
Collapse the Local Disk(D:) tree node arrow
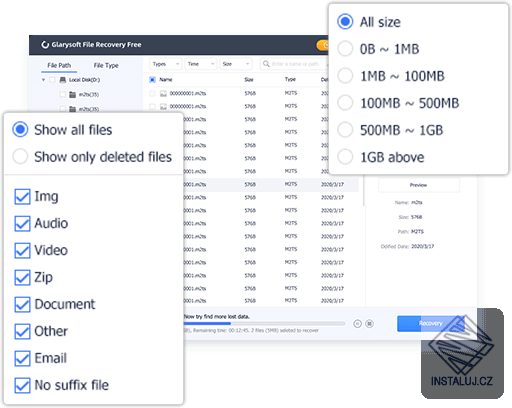[x=43, y=80]
